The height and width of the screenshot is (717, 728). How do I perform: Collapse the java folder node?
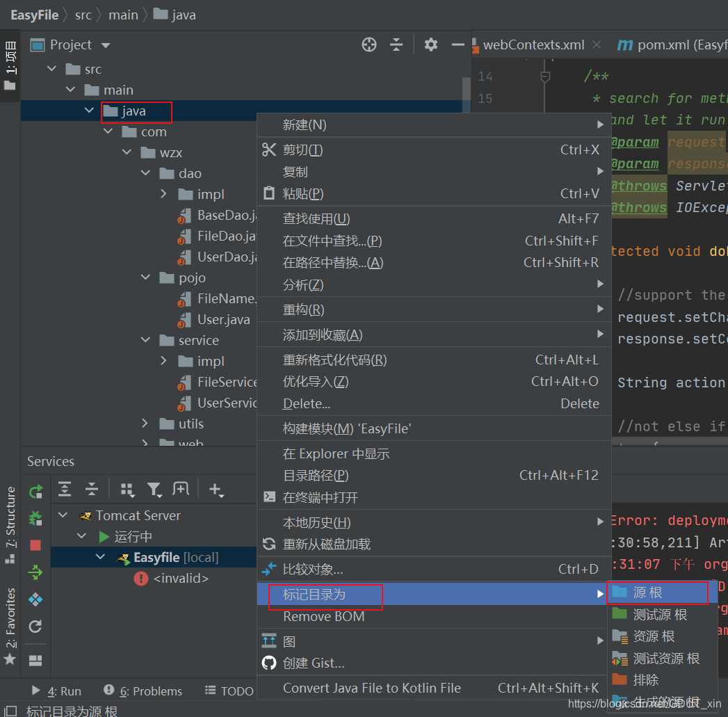pos(89,110)
